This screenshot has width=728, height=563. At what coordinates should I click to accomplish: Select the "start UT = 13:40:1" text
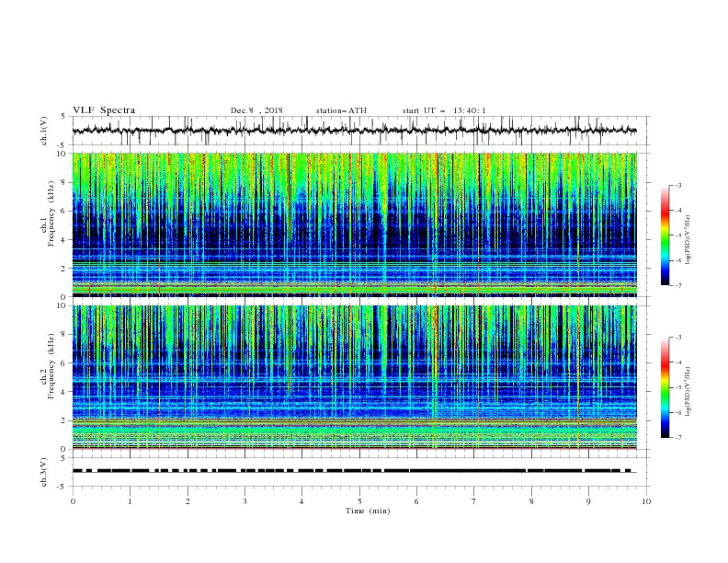[x=444, y=110]
